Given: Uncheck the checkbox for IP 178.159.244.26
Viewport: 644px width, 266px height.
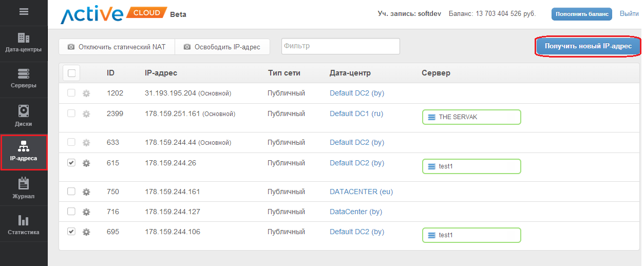Looking at the screenshot, I should click(x=71, y=163).
